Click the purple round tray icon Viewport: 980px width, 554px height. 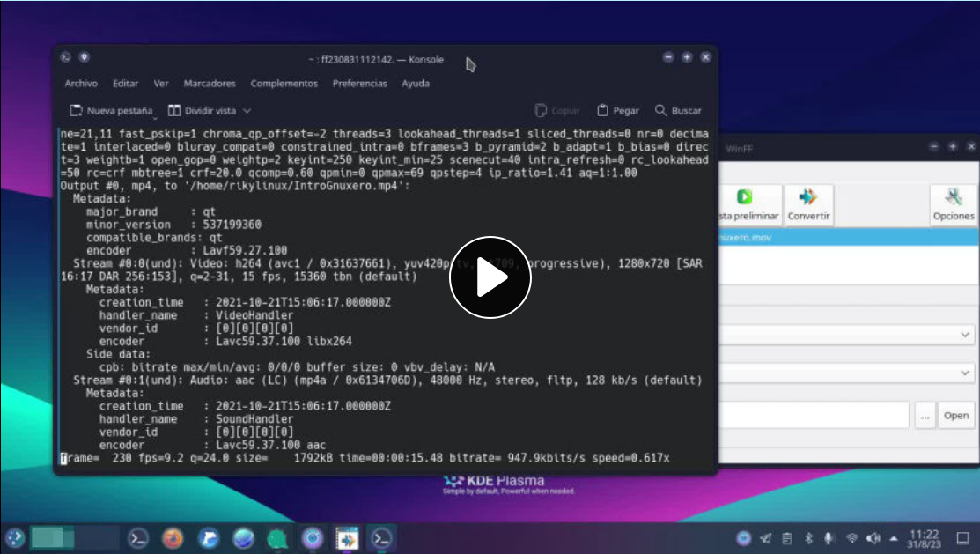pos(744,538)
